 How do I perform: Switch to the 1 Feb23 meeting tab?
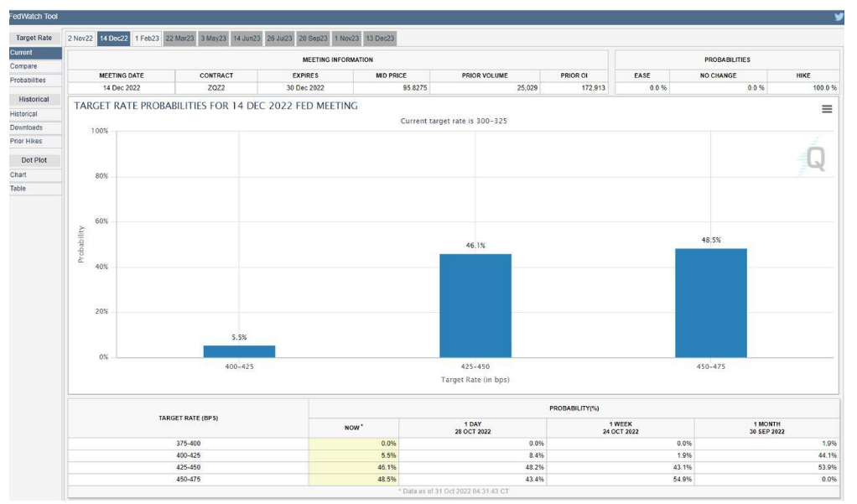click(147, 39)
